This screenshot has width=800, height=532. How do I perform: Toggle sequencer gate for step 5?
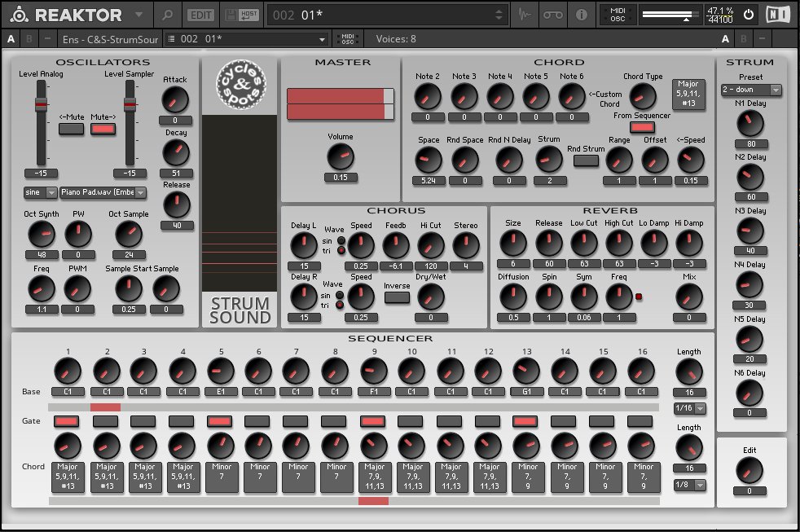(220, 421)
